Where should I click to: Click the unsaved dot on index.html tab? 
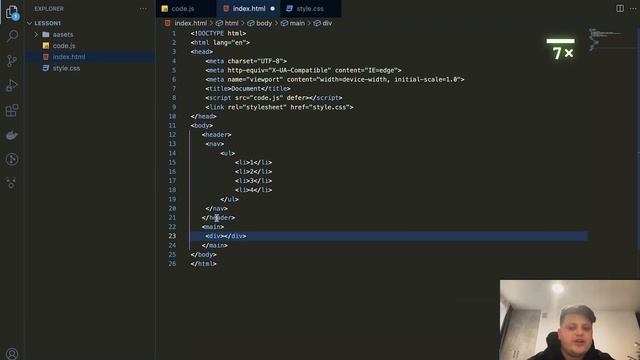pyautogui.click(x=272, y=9)
